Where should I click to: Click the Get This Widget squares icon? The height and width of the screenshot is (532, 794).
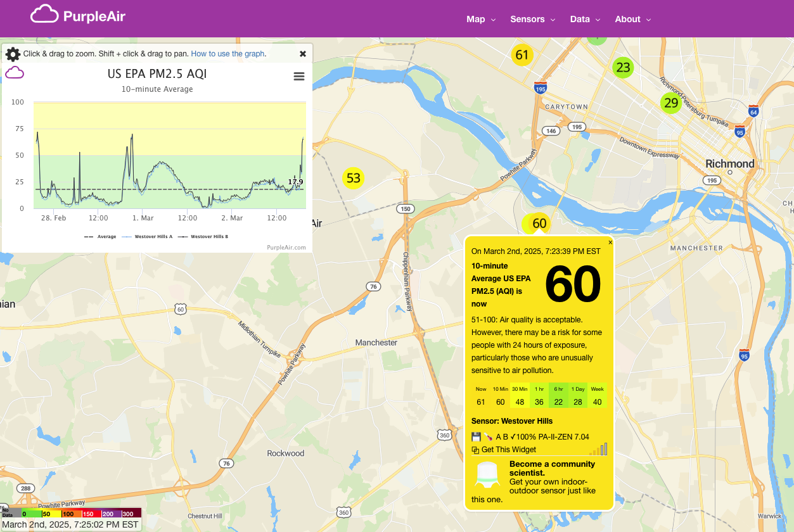pos(475,450)
